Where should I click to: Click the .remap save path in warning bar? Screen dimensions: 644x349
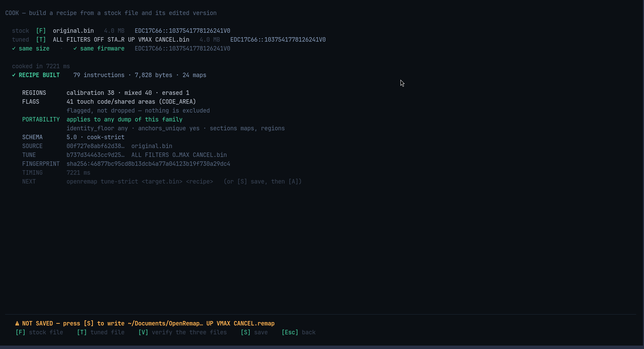click(x=201, y=323)
